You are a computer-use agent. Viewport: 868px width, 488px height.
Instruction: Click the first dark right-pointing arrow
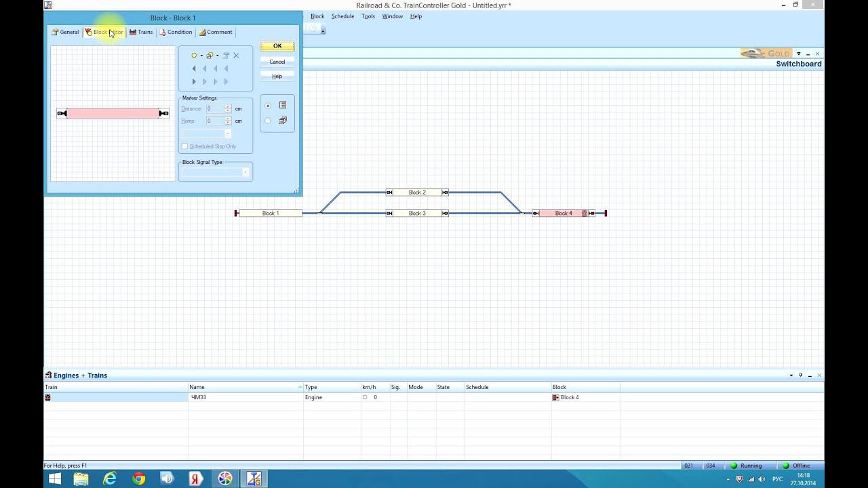[194, 81]
